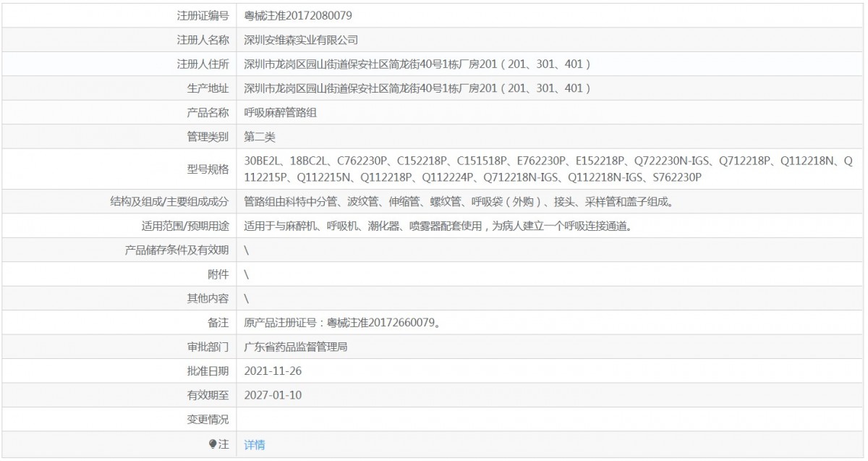Image resolution: width=868 pixels, height=461 pixels.
Task: Click the 有效期至 label
Action: 208,396
